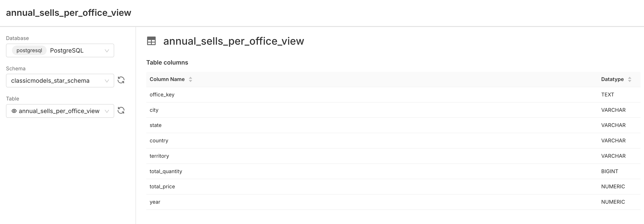Viewport: 644px width, 224px height.
Task: Refresh the table list icon
Action: pyautogui.click(x=121, y=111)
